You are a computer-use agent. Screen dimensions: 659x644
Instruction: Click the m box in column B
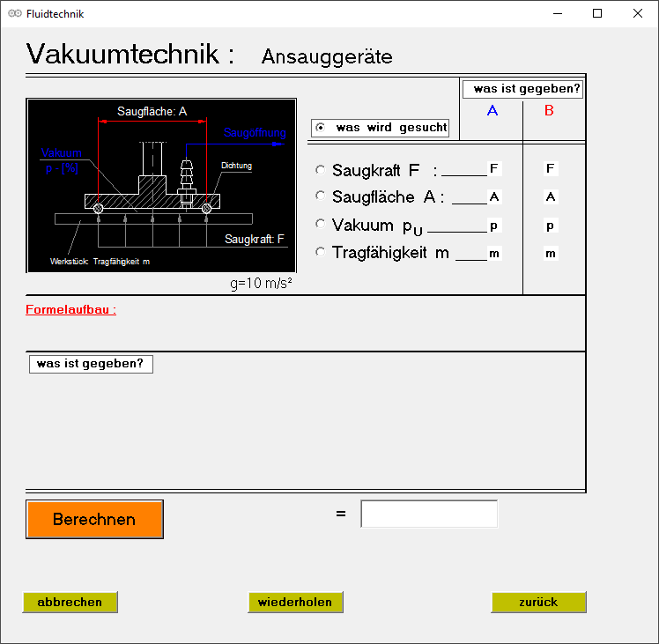coord(551,254)
